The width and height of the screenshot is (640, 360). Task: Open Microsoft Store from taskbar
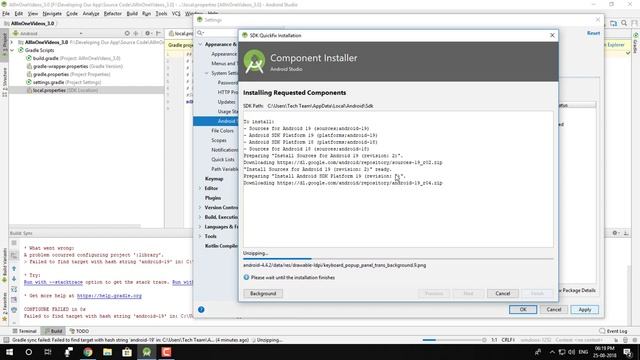pos(127,352)
